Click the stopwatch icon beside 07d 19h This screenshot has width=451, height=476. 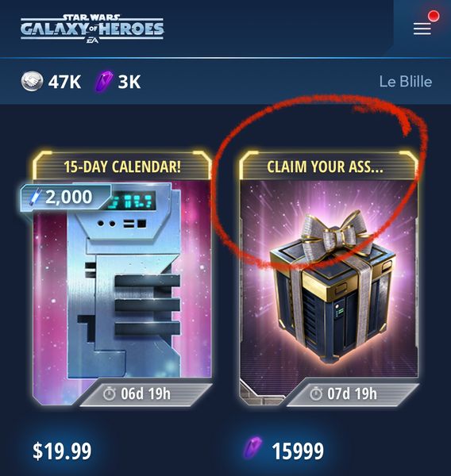pyautogui.click(x=316, y=394)
